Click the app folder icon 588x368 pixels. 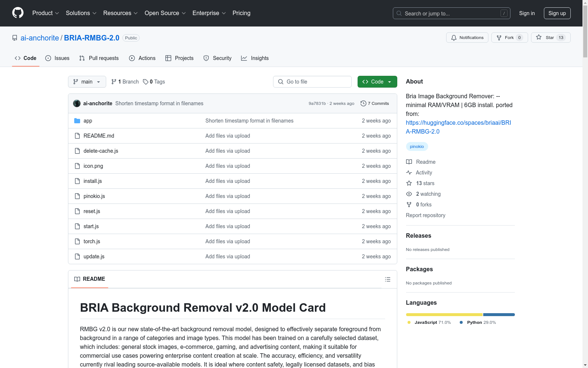[77, 121]
